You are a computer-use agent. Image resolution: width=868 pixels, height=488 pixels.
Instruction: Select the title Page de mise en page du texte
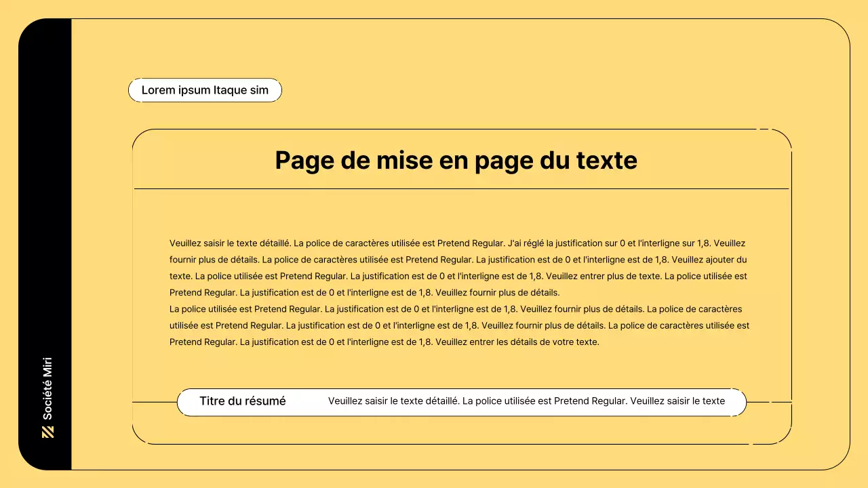456,160
